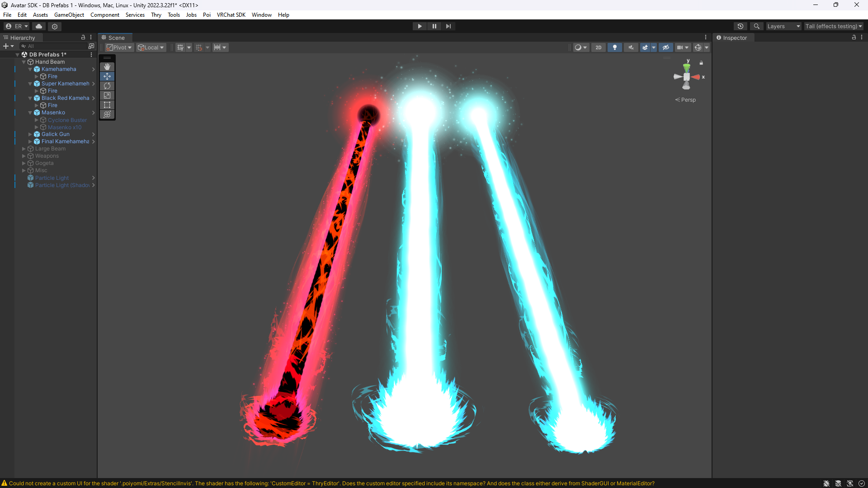Select the Transform tool
Screen dimensions: 868x488
107,114
